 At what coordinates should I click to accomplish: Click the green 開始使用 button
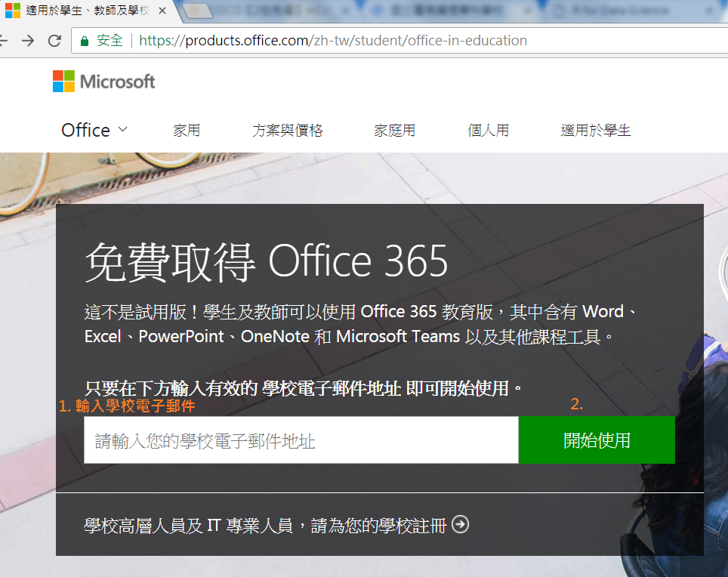pyautogui.click(x=597, y=440)
